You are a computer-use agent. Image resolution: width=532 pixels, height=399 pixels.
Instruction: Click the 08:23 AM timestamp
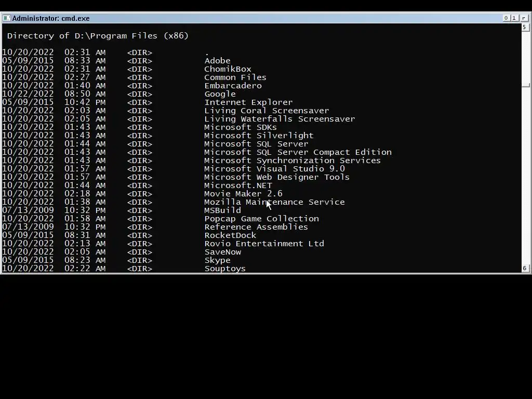[x=85, y=260]
